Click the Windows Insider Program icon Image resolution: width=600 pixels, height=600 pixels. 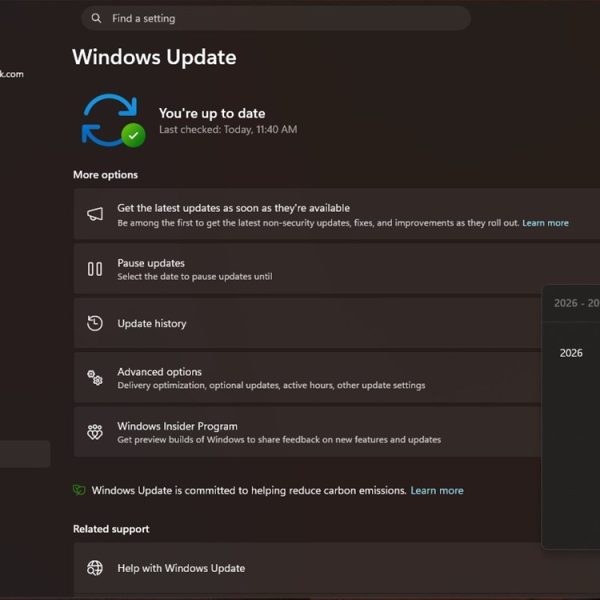pyautogui.click(x=95, y=432)
